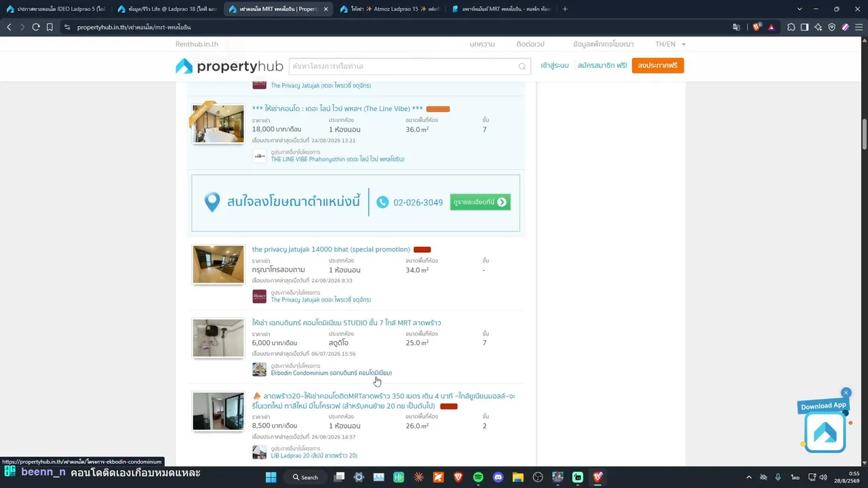Screen dimensions: 868x488
Task: Open the ข้อมูลแพ็กเกจโฆษณา menu item
Action: pyautogui.click(x=604, y=44)
